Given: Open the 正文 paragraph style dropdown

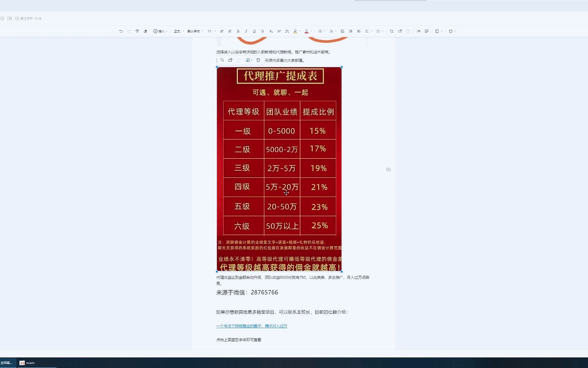Looking at the screenshot, I should point(179,31).
